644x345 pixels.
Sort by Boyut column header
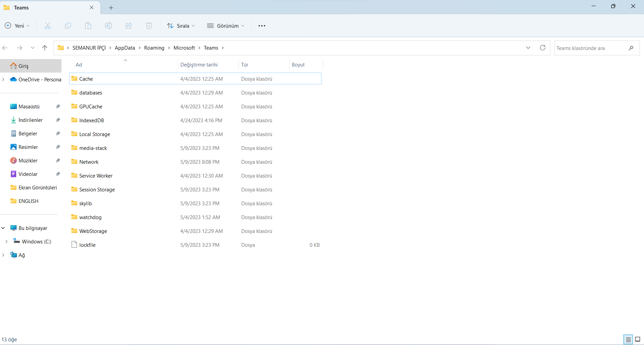[x=306, y=65]
